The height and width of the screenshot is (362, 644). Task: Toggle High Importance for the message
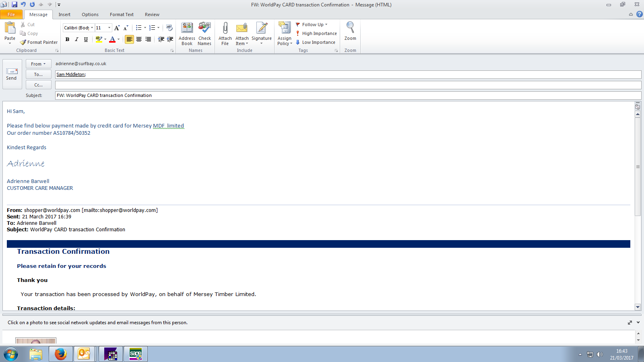click(x=316, y=33)
